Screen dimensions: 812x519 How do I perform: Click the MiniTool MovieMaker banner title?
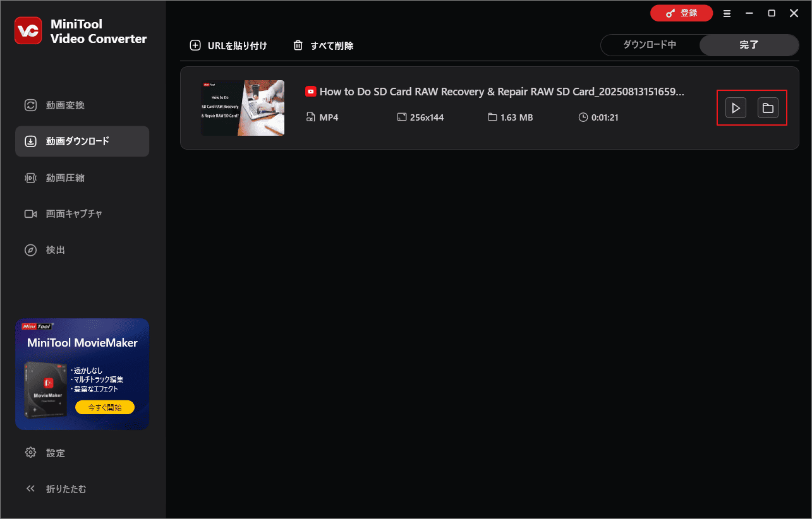click(x=82, y=343)
